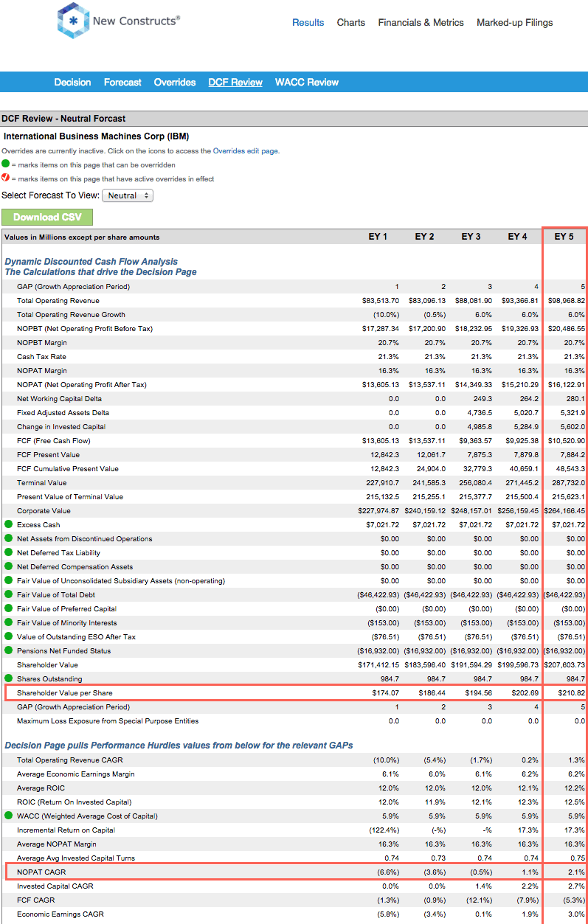Open the Select Forecast To View dropdown

point(127,195)
